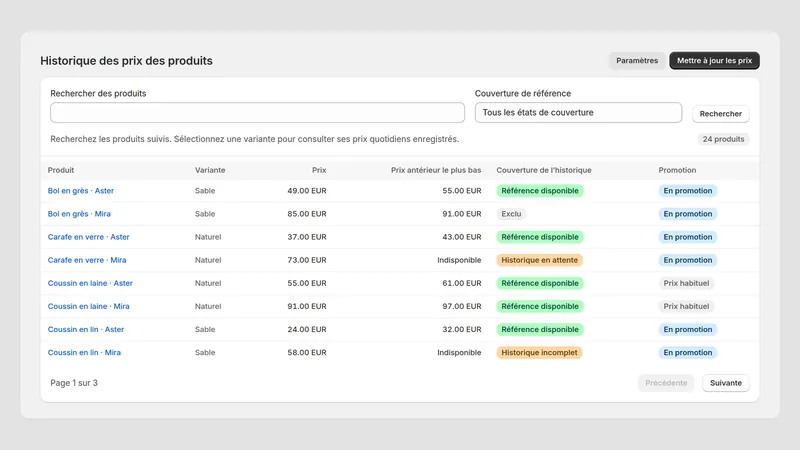Click Naturel variant of Carafe en verre · Aster
This screenshot has height=450, width=800.
click(208, 237)
